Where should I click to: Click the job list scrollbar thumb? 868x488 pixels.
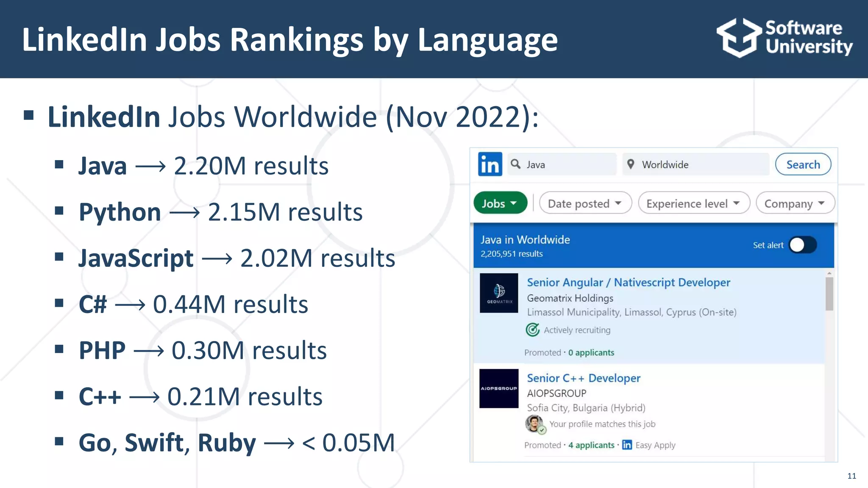click(x=829, y=294)
